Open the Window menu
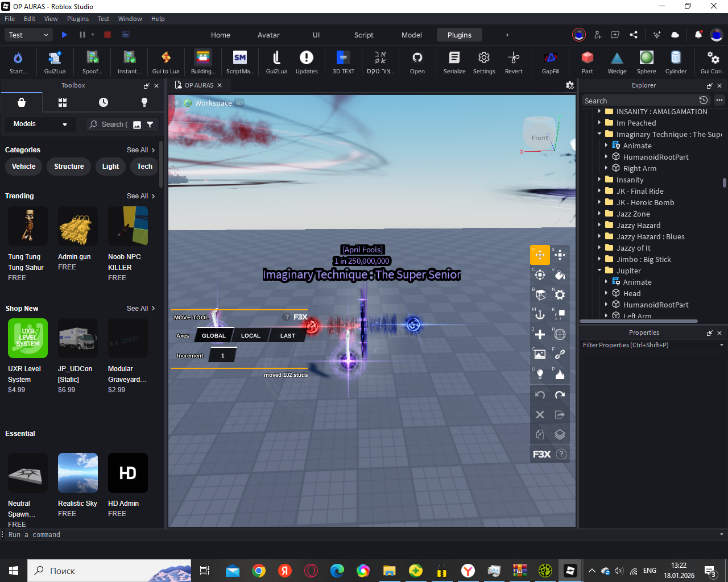Image resolution: width=728 pixels, height=582 pixels. click(130, 19)
